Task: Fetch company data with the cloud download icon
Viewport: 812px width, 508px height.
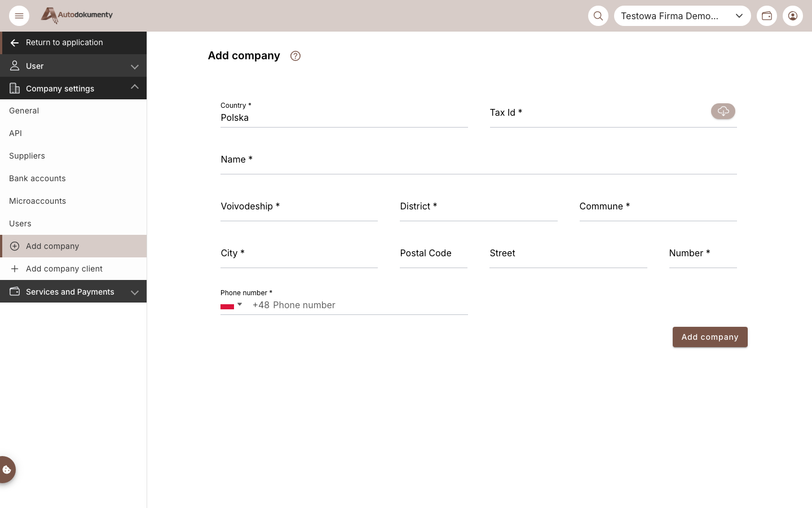Action: [x=723, y=111]
